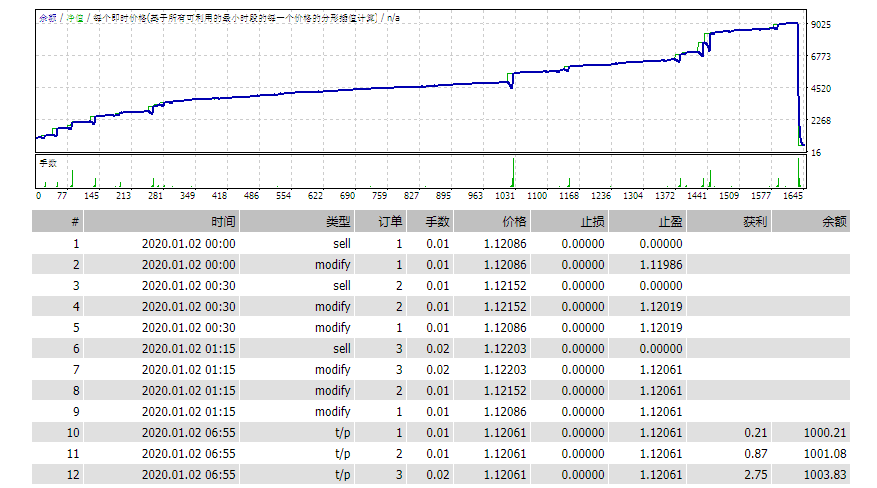Click the 9025 label on the balance axis

click(821, 24)
